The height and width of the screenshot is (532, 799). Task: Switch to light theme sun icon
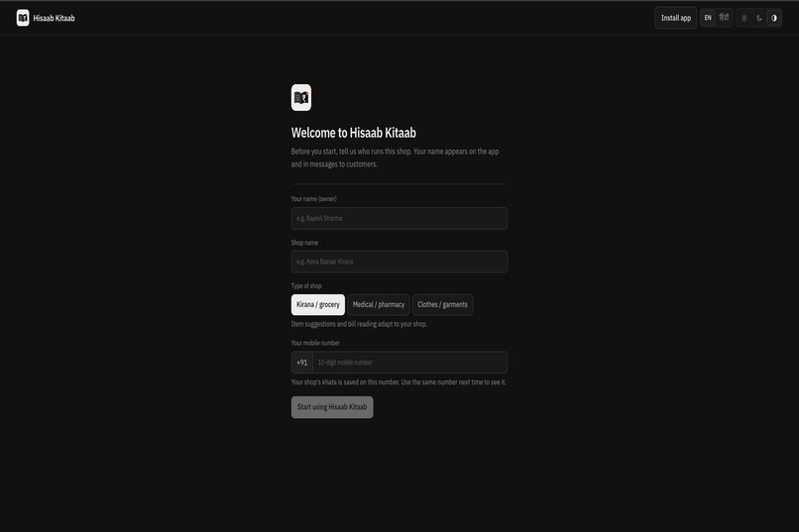[743, 18]
